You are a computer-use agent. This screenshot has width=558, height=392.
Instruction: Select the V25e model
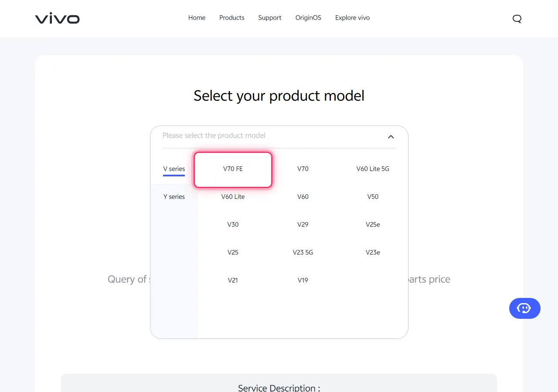click(373, 225)
